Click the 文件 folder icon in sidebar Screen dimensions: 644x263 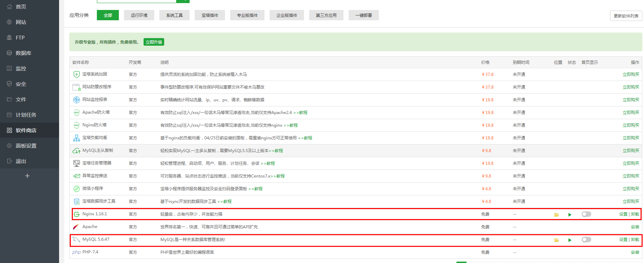pos(9,99)
